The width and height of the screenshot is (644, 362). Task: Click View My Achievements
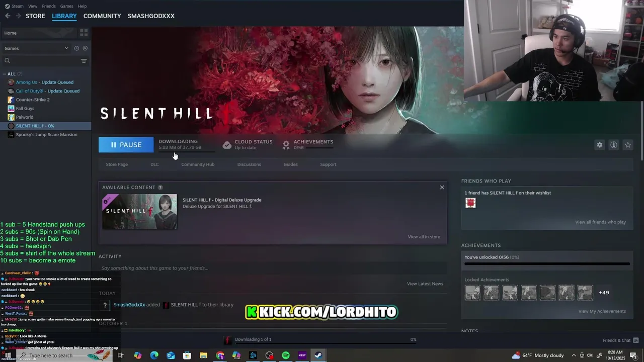[602, 311]
